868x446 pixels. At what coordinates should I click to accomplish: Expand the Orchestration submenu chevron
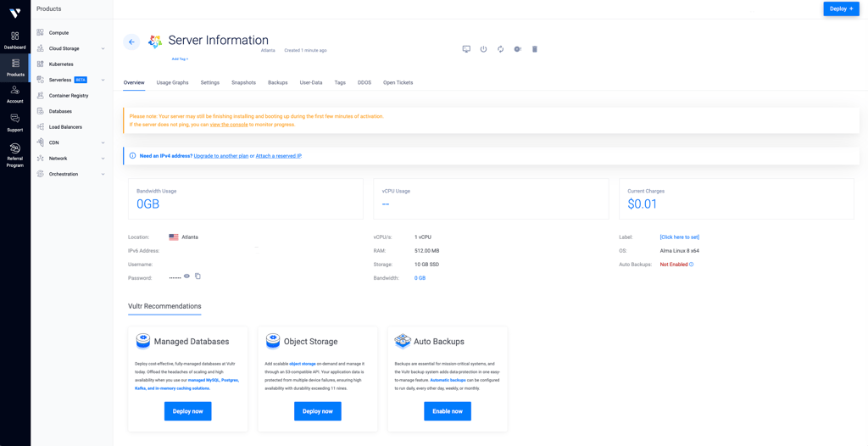coord(103,174)
